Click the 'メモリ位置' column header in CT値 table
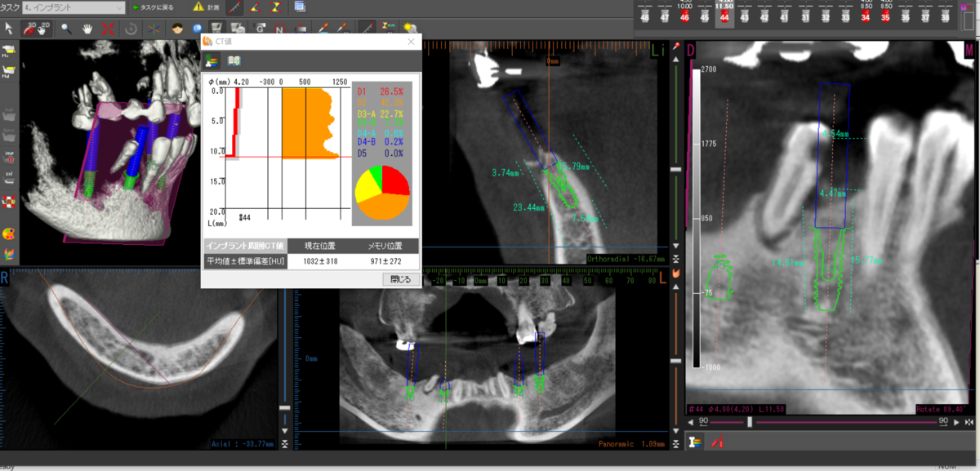This screenshot has height=471, width=980. (386, 246)
